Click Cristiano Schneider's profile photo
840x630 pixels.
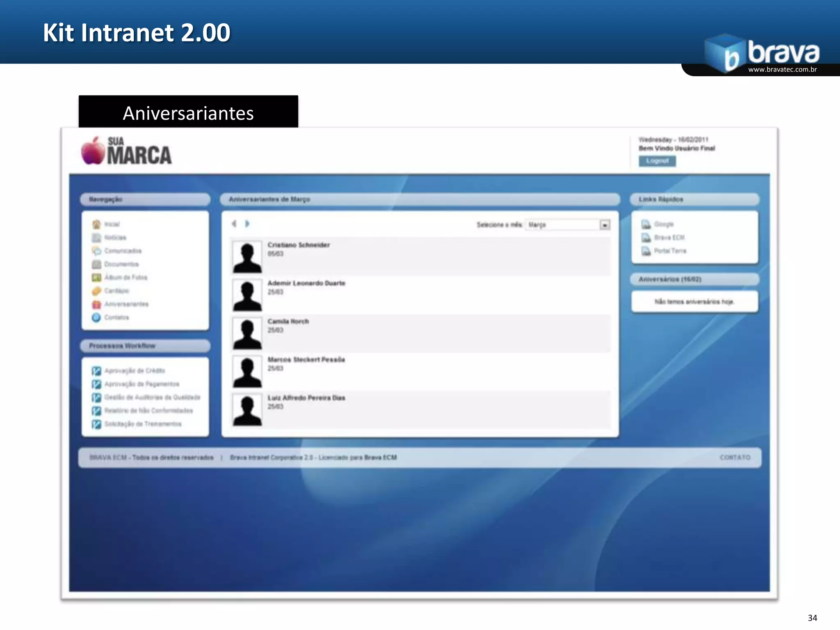coord(247,257)
